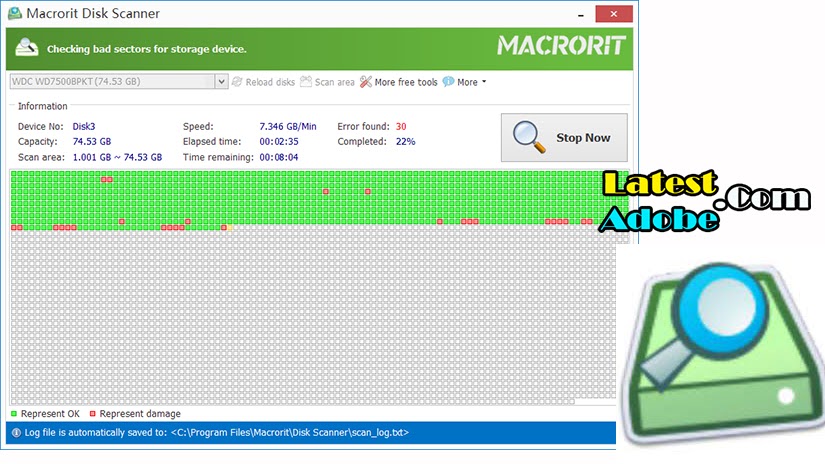Viewport: 825px width, 464px height.
Task: Click the More menu label
Action: (x=467, y=82)
